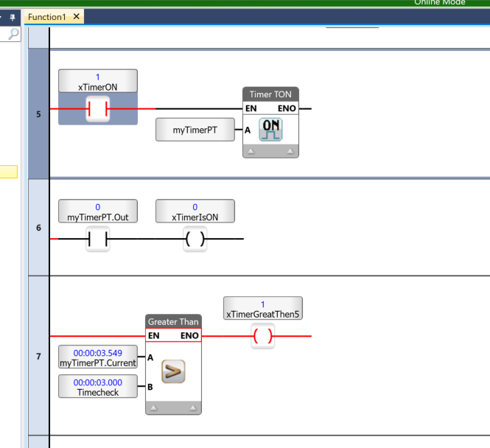Click the search magnifier icon
The image size is (490, 448).
pyautogui.click(x=13, y=34)
